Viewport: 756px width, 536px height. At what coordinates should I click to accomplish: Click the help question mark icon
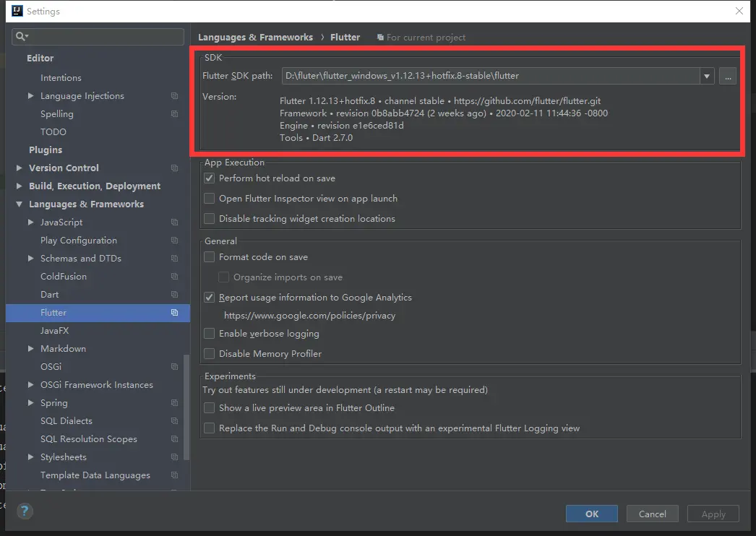click(25, 511)
